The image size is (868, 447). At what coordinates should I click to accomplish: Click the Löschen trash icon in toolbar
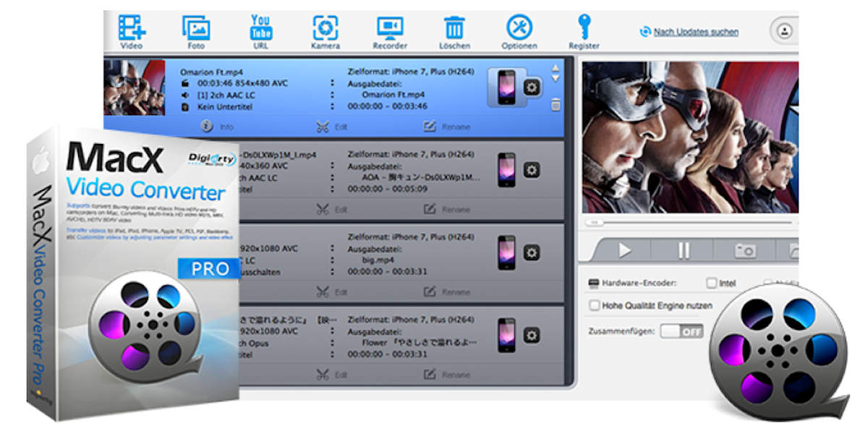(x=454, y=29)
